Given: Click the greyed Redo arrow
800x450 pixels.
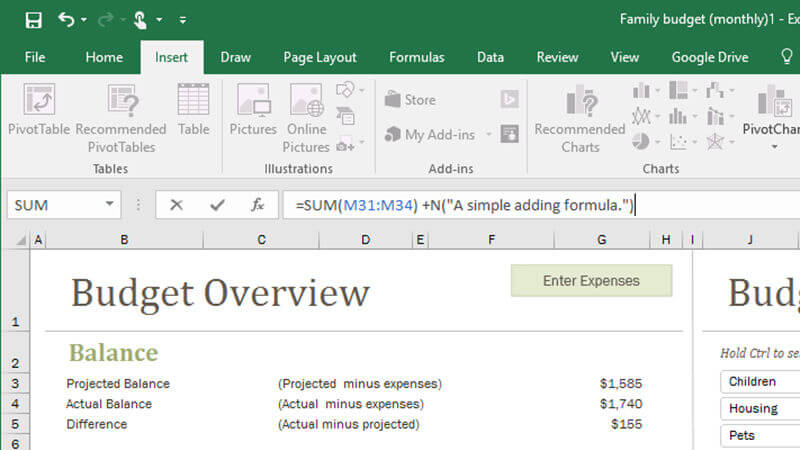Looking at the screenshot, I should (x=106, y=19).
